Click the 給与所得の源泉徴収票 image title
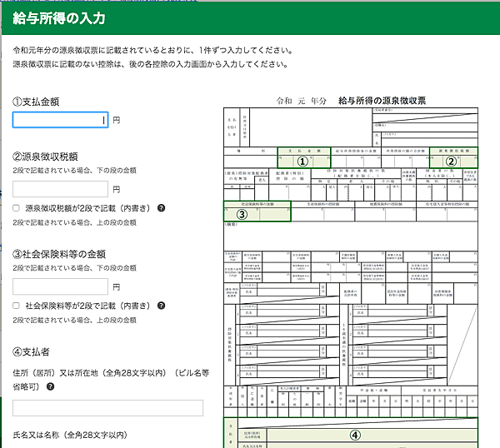 click(x=382, y=101)
